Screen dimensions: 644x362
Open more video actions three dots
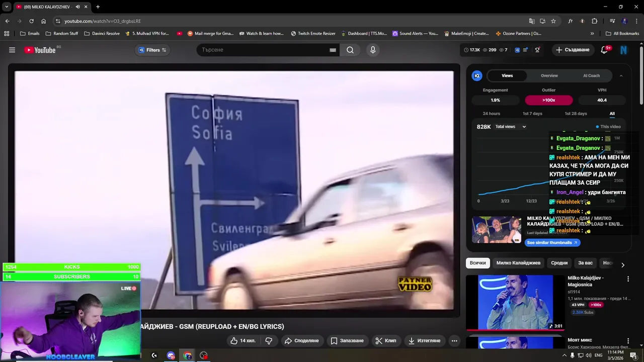pyautogui.click(x=454, y=341)
